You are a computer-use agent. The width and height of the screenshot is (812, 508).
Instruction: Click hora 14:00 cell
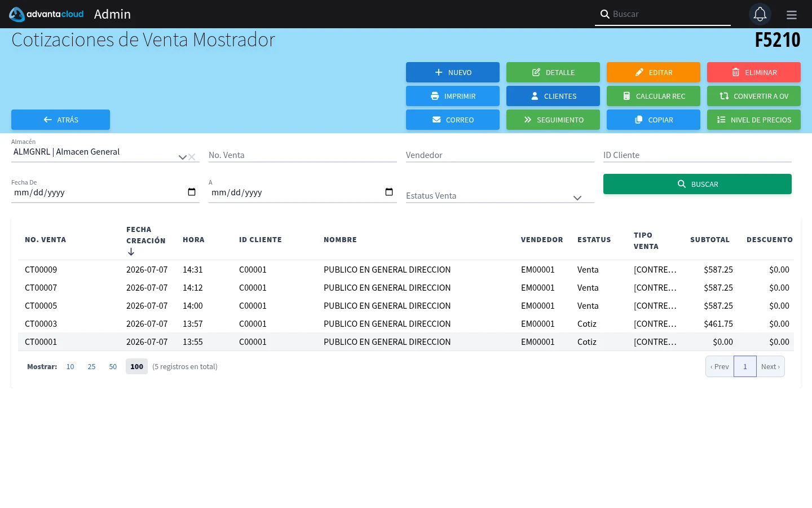(x=192, y=306)
